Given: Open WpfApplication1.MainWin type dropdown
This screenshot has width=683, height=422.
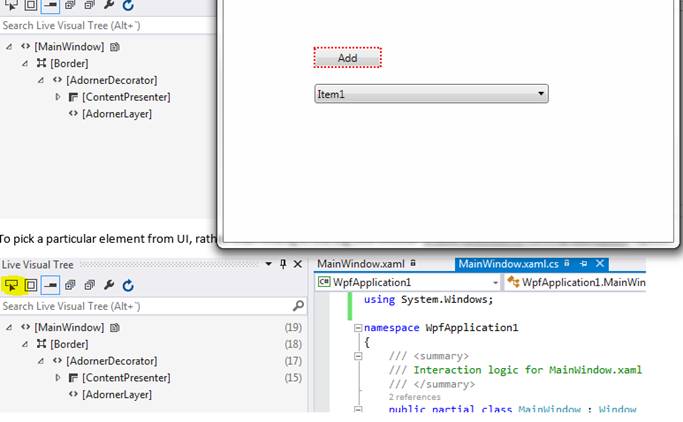Looking at the screenshot, I should tap(575, 283).
